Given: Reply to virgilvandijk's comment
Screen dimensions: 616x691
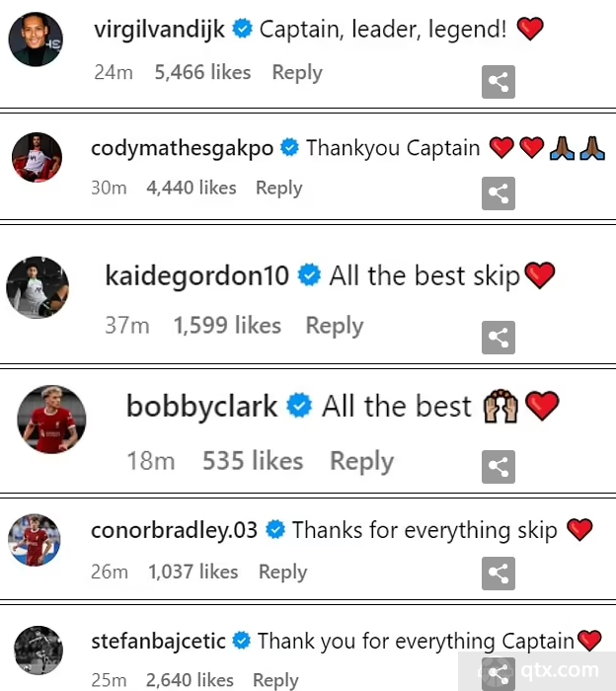Looking at the screenshot, I should point(297,73).
